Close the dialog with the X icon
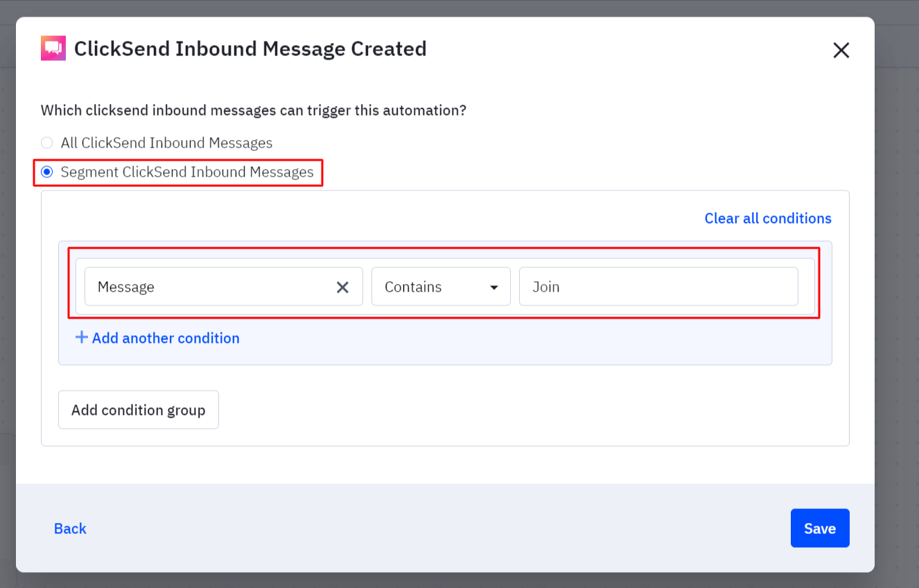Image resolution: width=919 pixels, height=588 pixels. coord(841,50)
